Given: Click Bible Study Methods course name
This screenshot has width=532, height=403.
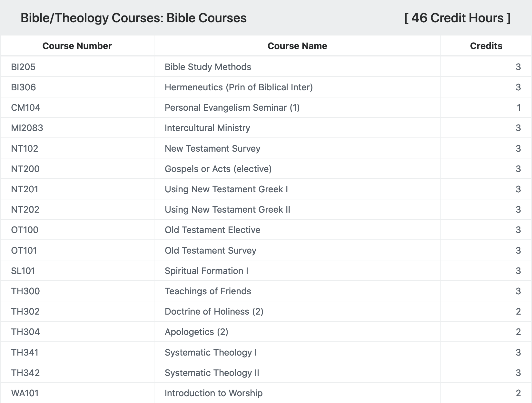Looking at the screenshot, I should coord(208,67).
